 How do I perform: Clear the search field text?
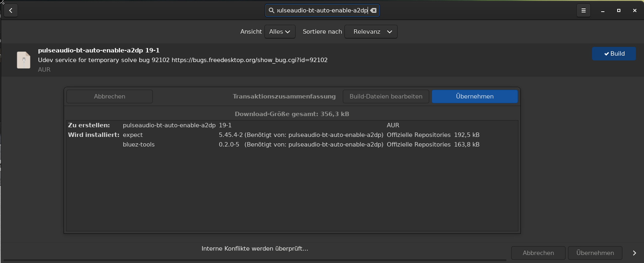point(373,10)
